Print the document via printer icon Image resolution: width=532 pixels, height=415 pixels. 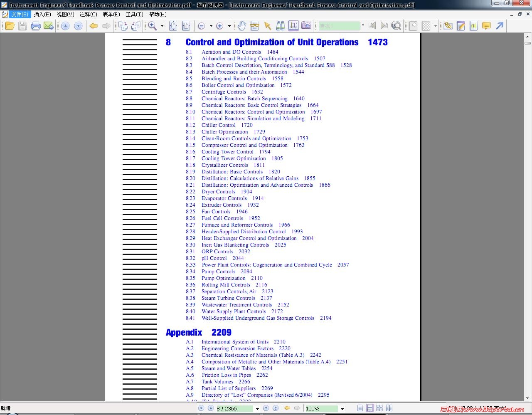point(36,26)
